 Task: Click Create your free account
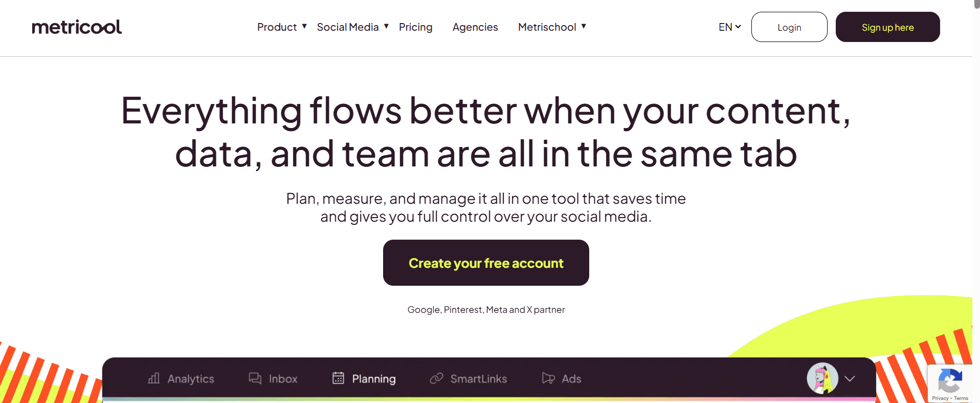(x=485, y=263)
